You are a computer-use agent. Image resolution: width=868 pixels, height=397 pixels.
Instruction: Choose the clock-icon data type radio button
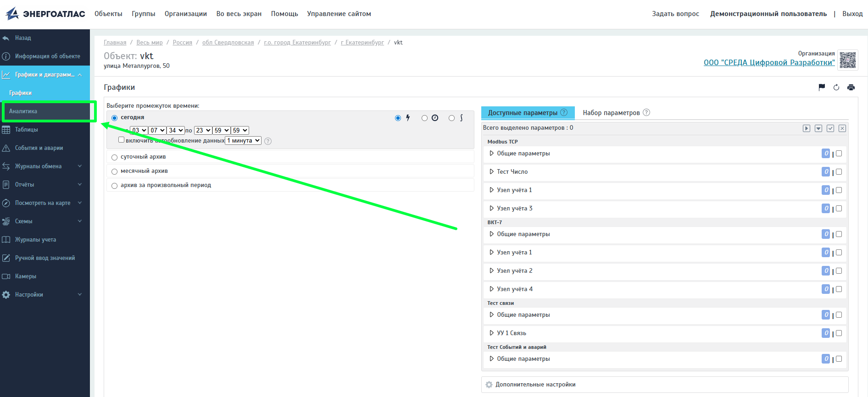click(x=424, y=118)
